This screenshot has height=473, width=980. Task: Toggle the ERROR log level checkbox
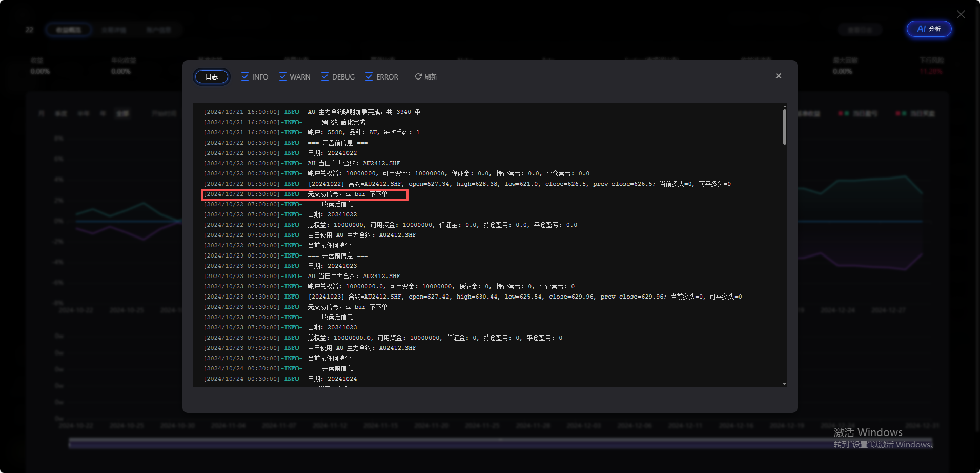click(369, 76)
